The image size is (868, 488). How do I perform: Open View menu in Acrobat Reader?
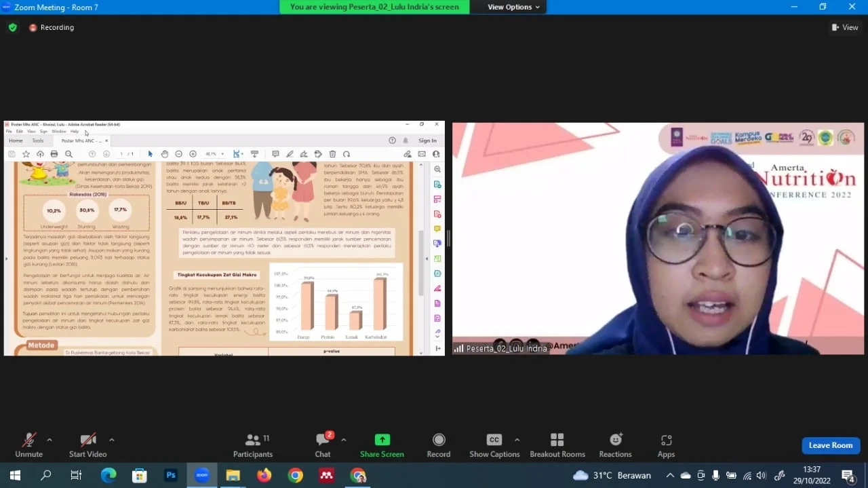click(31, 132)
